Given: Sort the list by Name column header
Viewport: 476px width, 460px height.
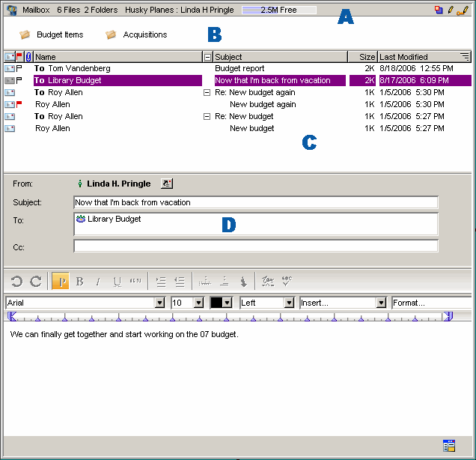Looking at the screenshot, I should click(x=112, y=57).
